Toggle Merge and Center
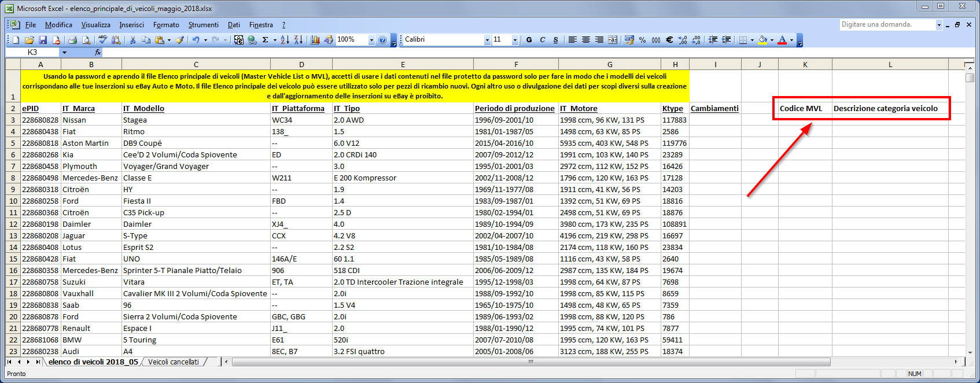The height and width of the screenshot is (383, 980). coord(613,40)
